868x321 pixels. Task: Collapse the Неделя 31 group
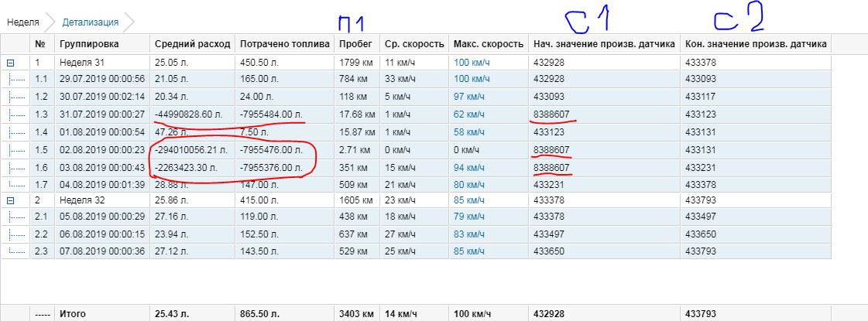pos(9,62)
